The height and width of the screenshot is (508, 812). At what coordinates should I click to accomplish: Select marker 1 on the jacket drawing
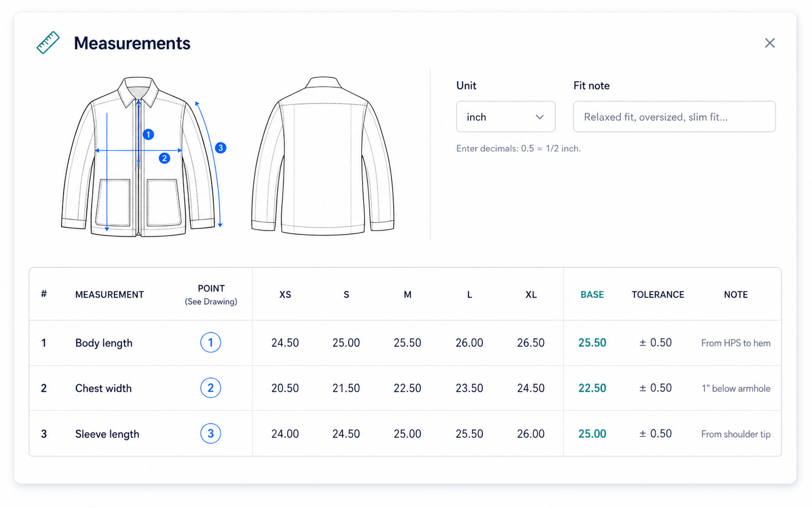[x=148, y=135]
